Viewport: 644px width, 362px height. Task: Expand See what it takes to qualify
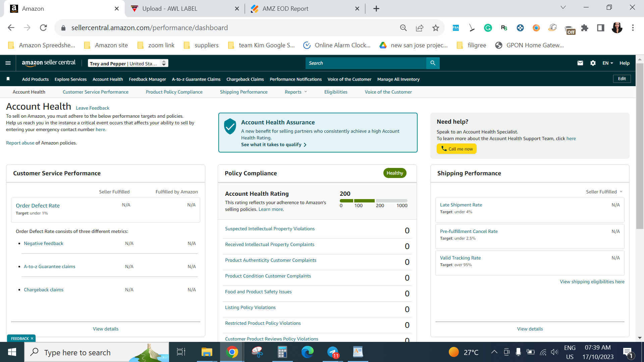click(x=274, y=144)
